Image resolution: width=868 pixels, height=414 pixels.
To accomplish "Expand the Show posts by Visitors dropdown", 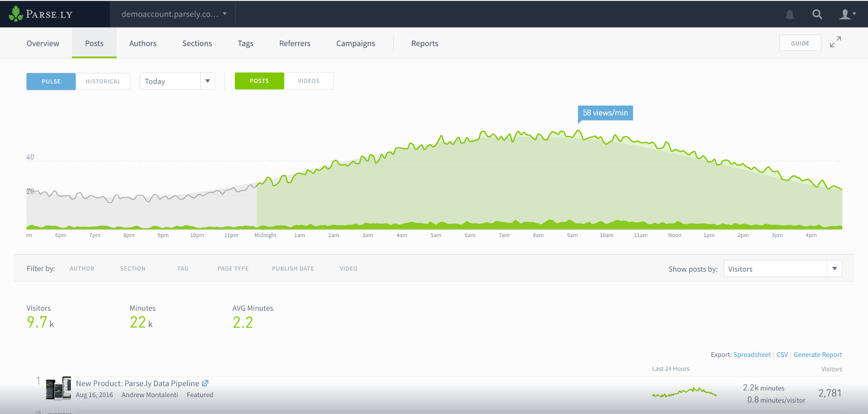I will 783,269.
